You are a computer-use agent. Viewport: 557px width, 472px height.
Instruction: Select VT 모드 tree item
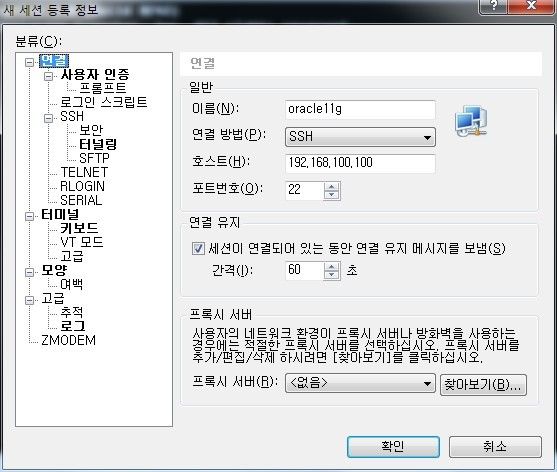[82, 242]
